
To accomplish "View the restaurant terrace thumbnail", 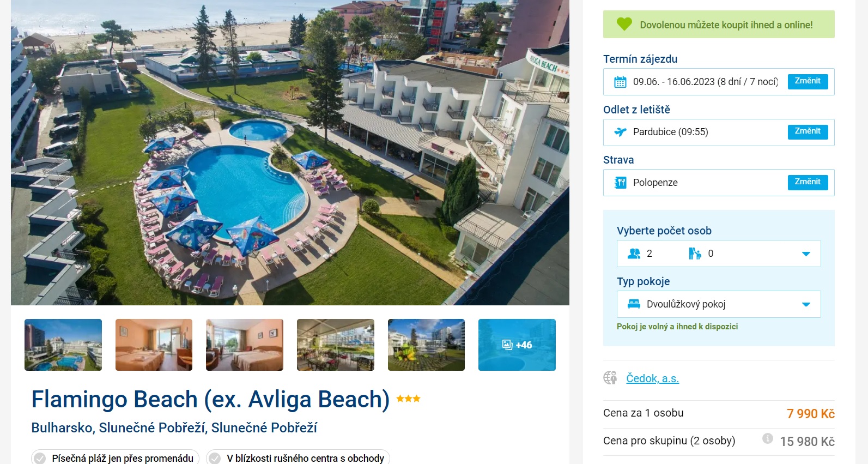I will [336, 345].
